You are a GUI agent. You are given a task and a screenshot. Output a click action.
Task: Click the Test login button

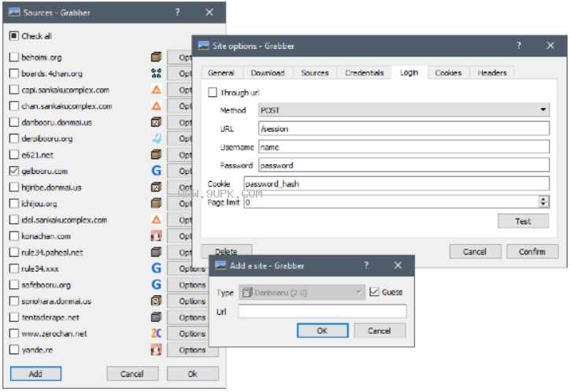coord(523,221)
